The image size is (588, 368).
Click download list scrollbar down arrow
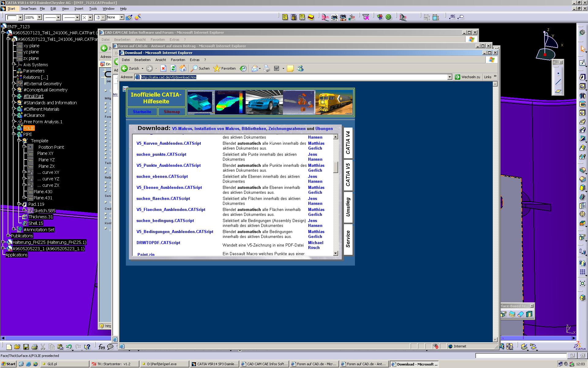tap(336, 253)
